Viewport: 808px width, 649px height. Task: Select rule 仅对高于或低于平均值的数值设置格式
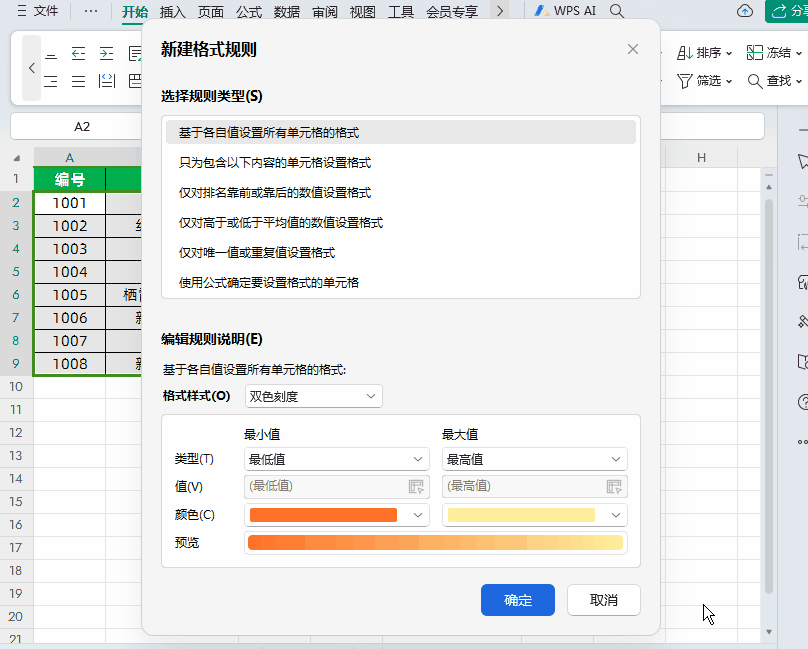pyautogui.click(x=401, y=223)
